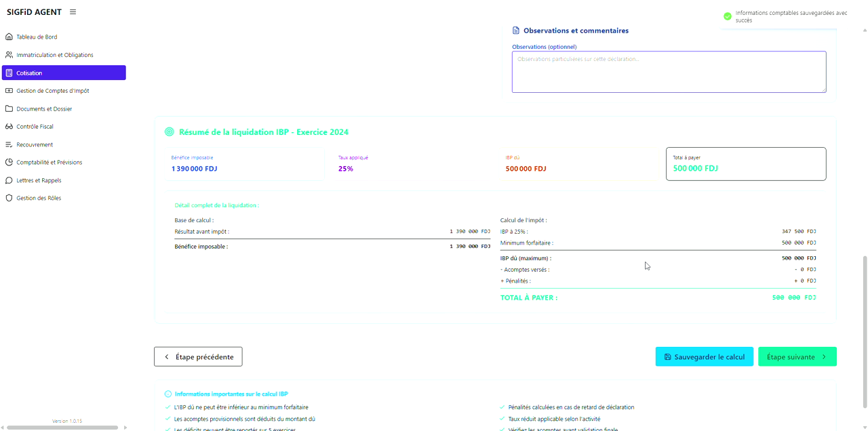Click the Documents et Dossier folder icon
Screen dimensions: 868x431
point(9,108)
